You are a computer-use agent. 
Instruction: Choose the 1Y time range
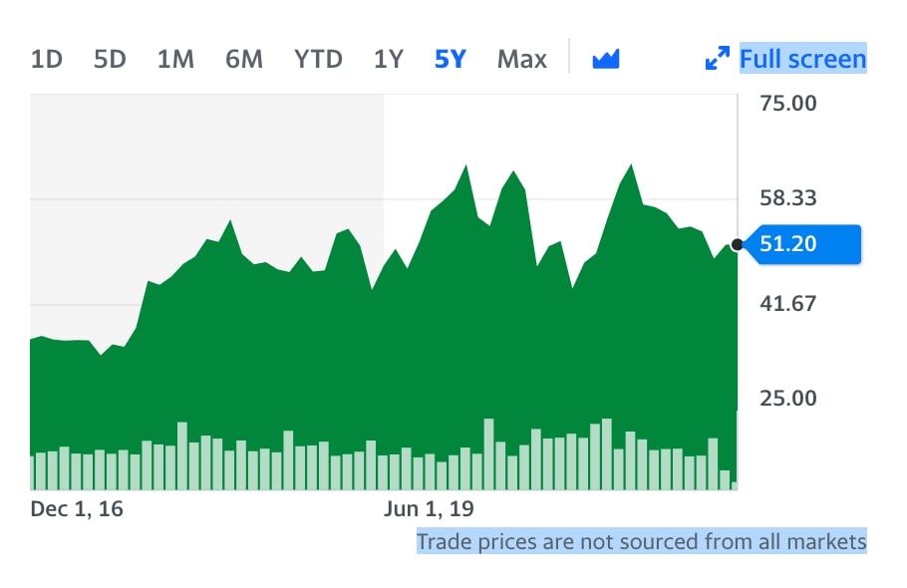[x=388, y=59]
